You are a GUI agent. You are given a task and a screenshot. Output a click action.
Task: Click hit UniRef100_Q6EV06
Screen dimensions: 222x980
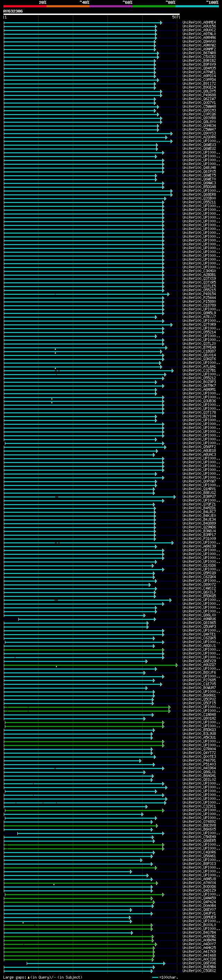(x=199, y=963)
